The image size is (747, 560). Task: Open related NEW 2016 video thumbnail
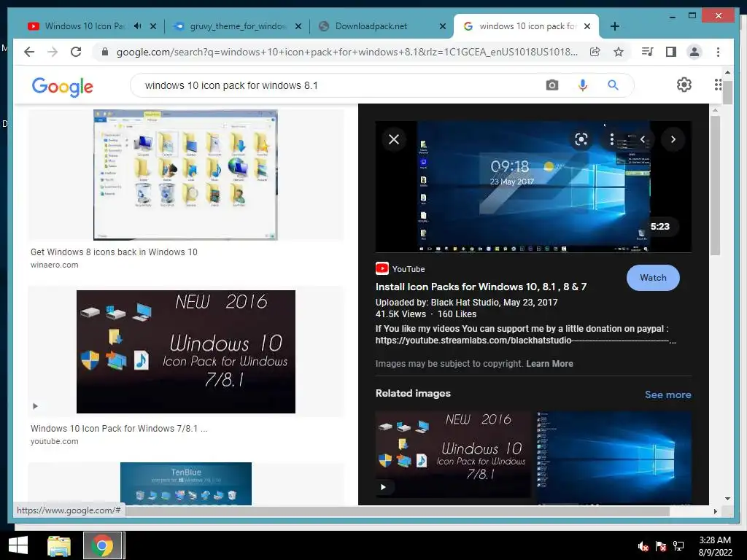pos(452,455)
